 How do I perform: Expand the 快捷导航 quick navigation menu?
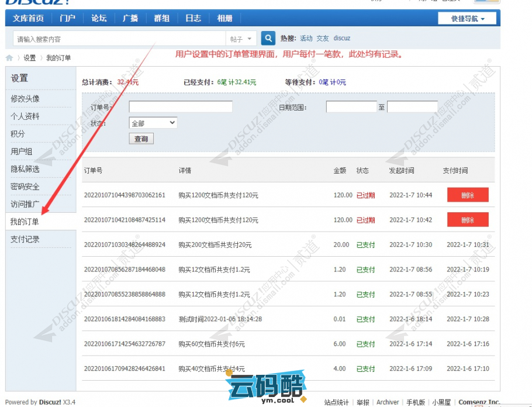pyautogui.click(x=467, y=19)
